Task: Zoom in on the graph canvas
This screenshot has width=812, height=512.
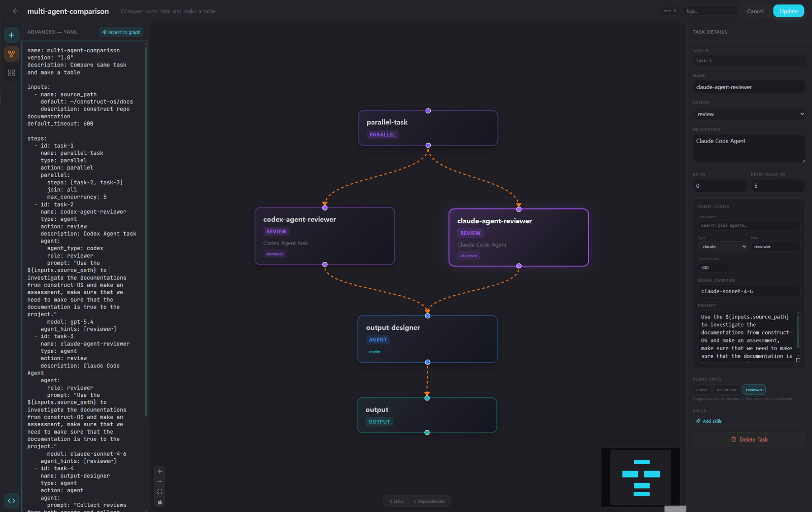Action: [160, 471]
